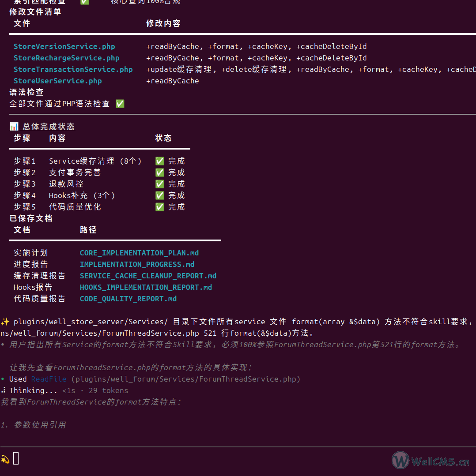Viewport: 476px width, 476px height.
Task: Click the dizzy star prompt icon at the bottom
Action: [x=5, y=459]
